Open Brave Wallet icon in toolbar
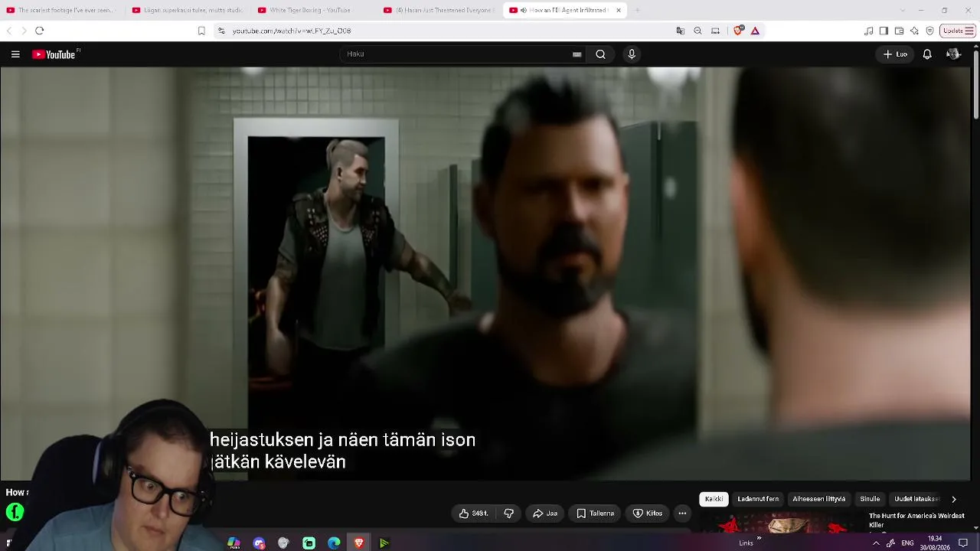The width and height of the screenshot is (980, 551). pos(899,31)
